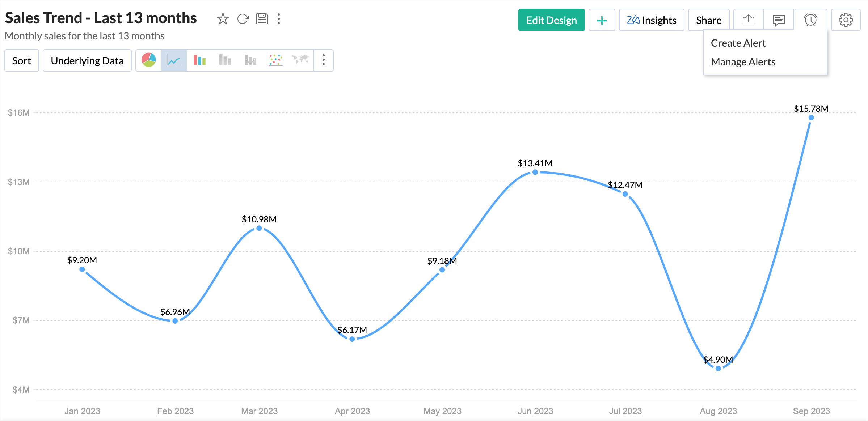
Task: Toggle the alarm clock alerts dropdown
Action: (x=810, y=20)
